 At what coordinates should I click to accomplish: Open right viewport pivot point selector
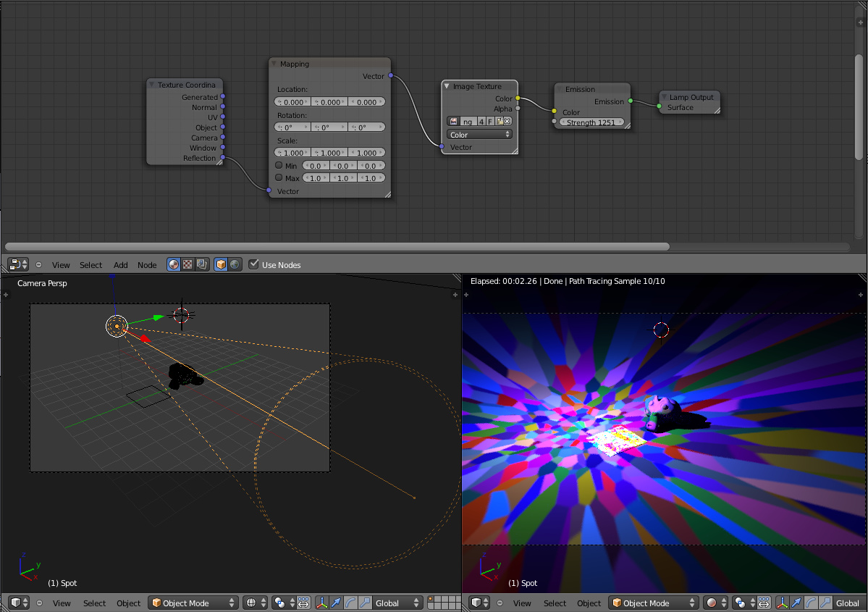(744, 603)
